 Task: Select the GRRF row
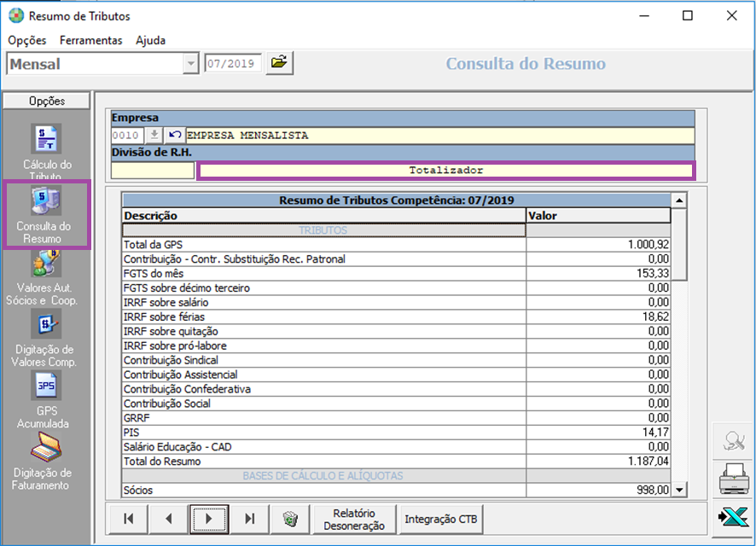(396, 418)
